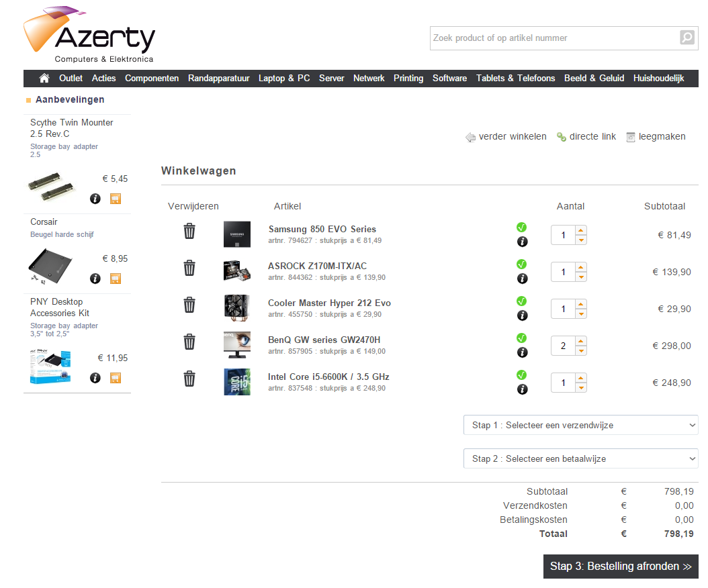
Task: Decrease Intel Core i5-6600K quantity
Action: click(581, 388)
